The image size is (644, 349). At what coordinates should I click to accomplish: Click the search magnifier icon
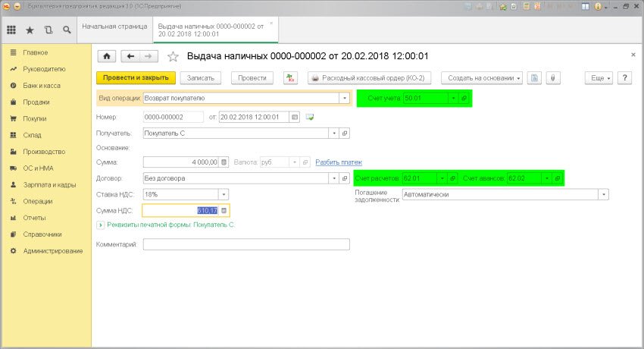coord(67,30)
